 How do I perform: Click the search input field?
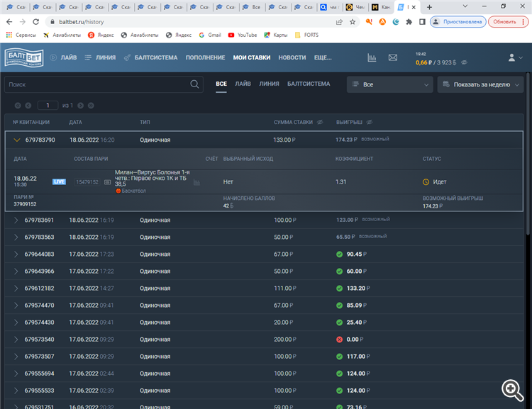click(x=104, y=84)
